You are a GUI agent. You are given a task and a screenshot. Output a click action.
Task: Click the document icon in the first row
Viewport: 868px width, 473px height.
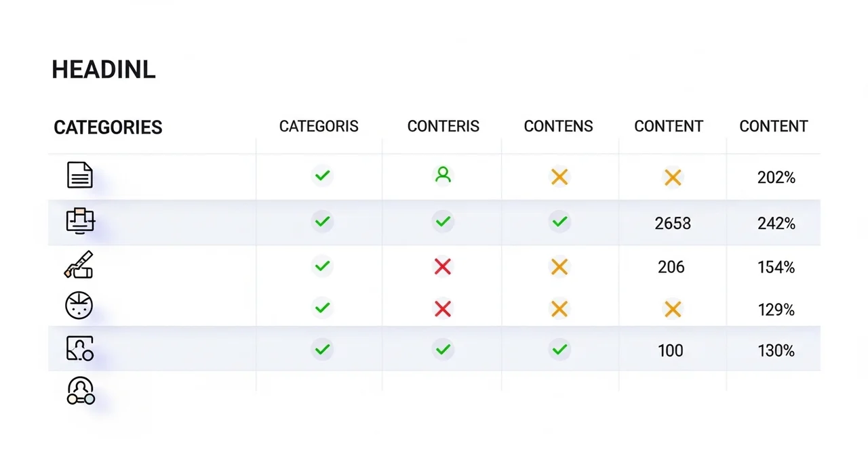click(x=80, y=176)
